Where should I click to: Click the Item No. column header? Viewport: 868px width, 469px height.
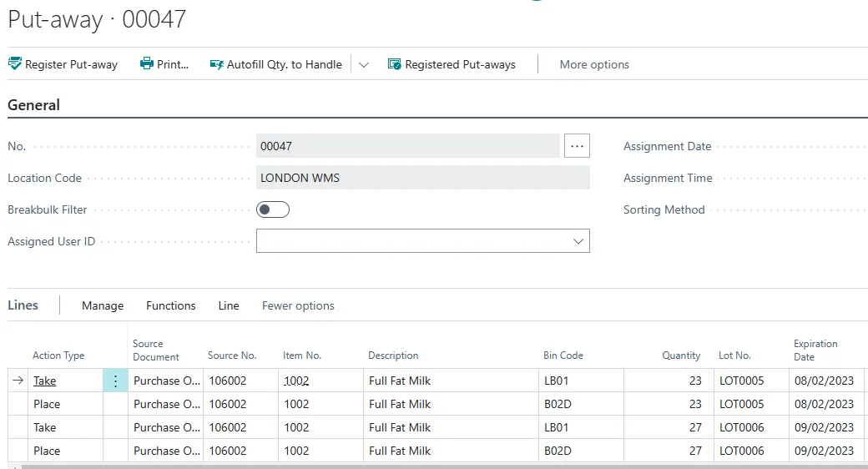pyautogui.click(x=302, y=356)
